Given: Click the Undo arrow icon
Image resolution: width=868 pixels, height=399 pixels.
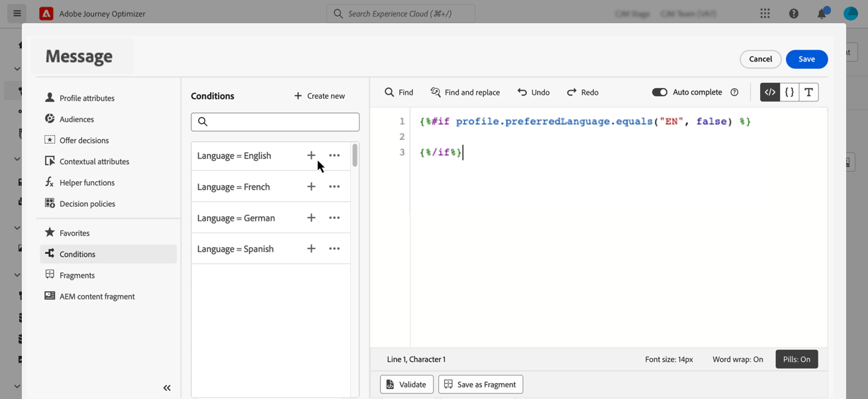Looking at the screenshot, I should click(x=522, y=92).
